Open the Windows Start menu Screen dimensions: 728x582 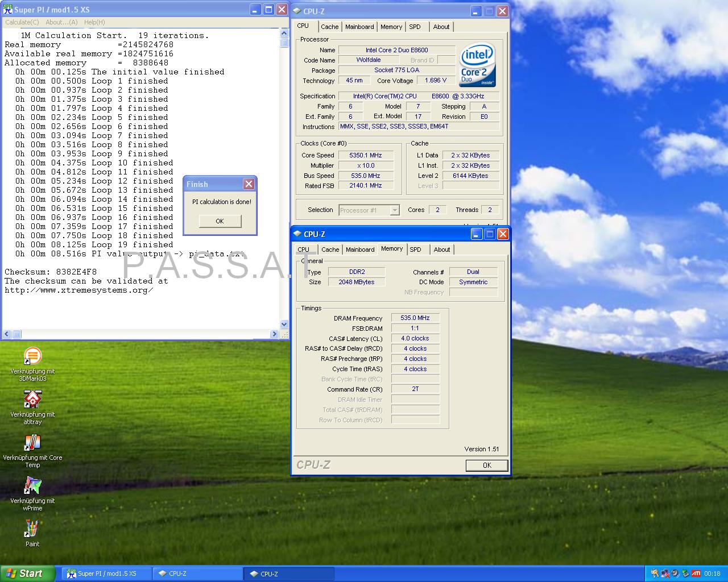coord(28,573)
